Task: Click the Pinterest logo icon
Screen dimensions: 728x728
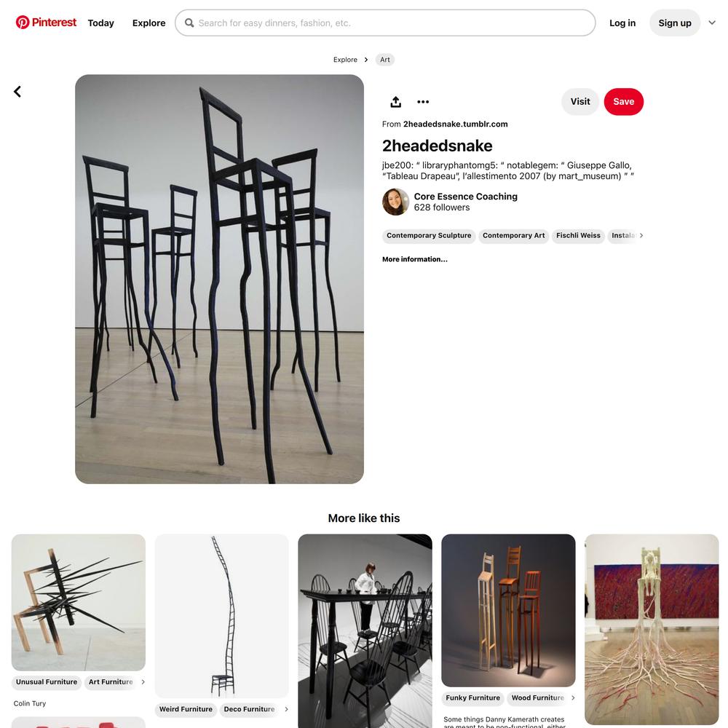Action: (23, 23)
